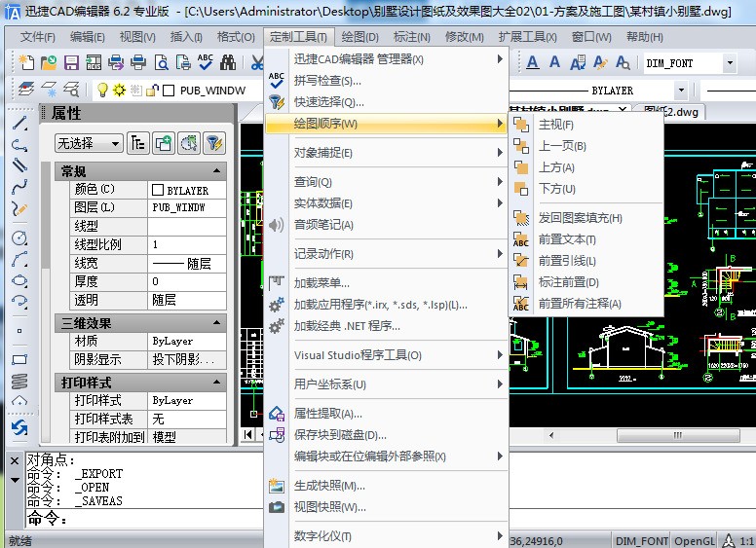Click the 线型比例 value field
Screen dimensions: 756x548
tap(187, 244)
